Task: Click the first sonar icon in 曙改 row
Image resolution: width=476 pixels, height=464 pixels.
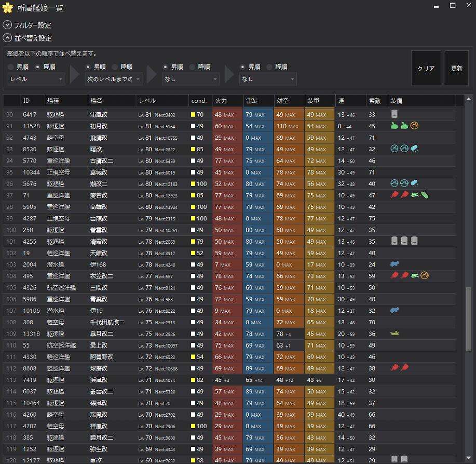Action: coord(395,149)
